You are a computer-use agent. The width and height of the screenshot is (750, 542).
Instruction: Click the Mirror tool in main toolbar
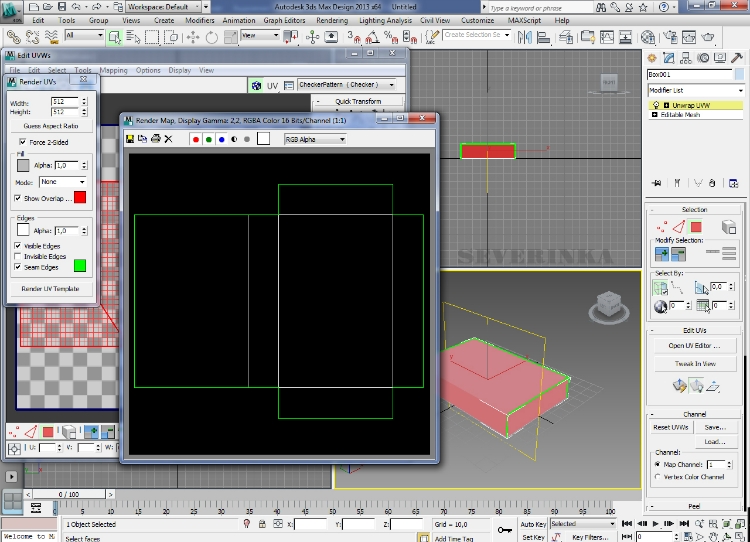525,37
